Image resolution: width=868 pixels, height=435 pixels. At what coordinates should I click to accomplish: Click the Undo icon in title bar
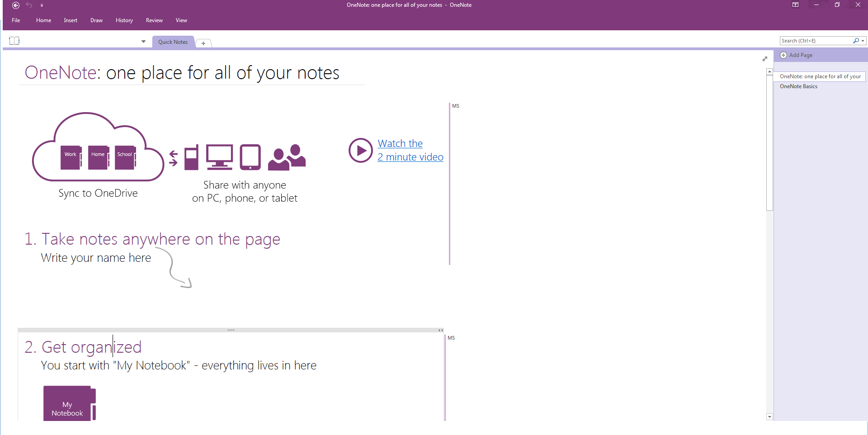coord(29,5)
